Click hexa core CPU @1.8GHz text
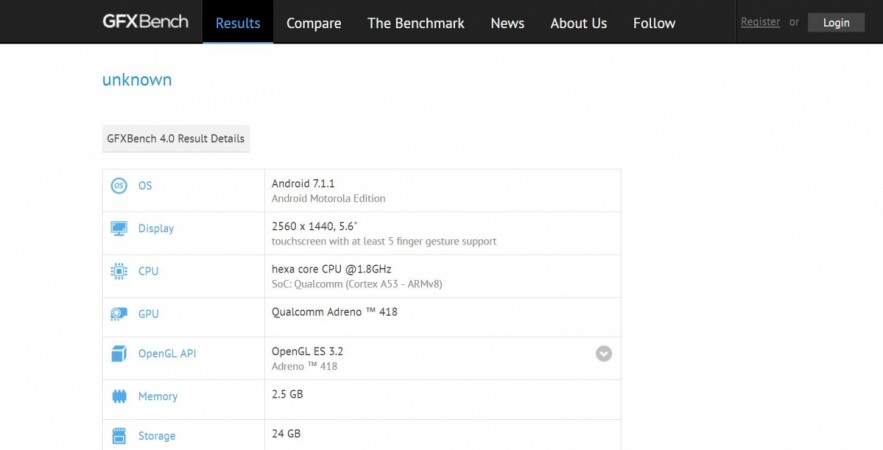Screen dimensions: 883x450 coord(331,269)
